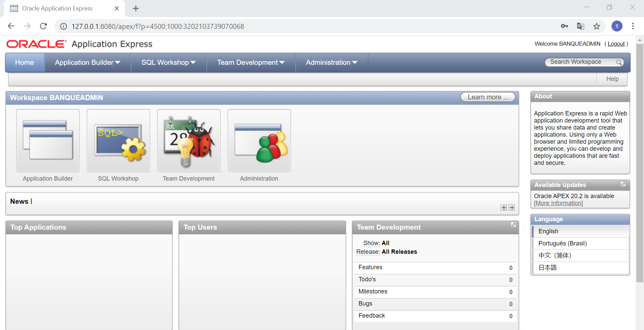644x330 pixels.
Task: Click the Application Builder caption text
Action: (x=48, y=179)
